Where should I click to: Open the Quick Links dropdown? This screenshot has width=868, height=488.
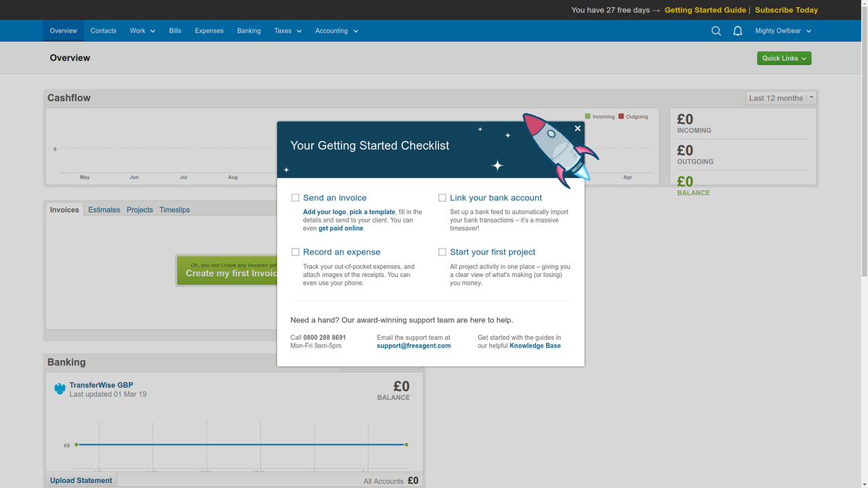pyautogui.click(x=783, y=58)
